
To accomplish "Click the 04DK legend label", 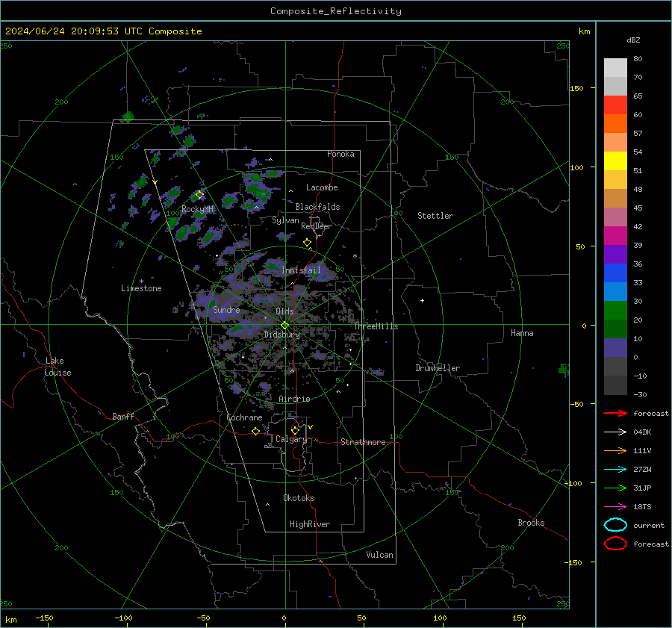I will click(642, 432).
